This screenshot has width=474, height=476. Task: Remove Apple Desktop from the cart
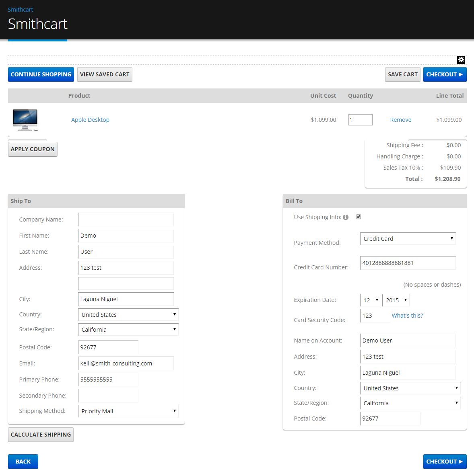click(x=400, y=120)
